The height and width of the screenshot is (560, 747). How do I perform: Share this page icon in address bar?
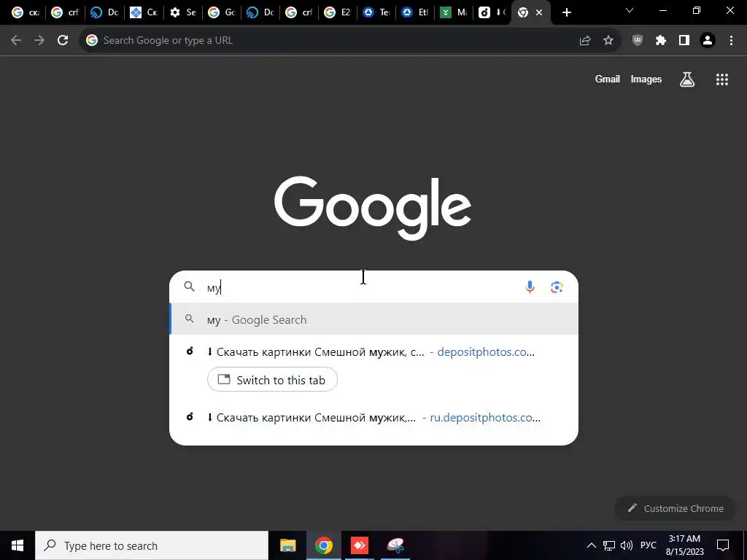pos(585,41)
